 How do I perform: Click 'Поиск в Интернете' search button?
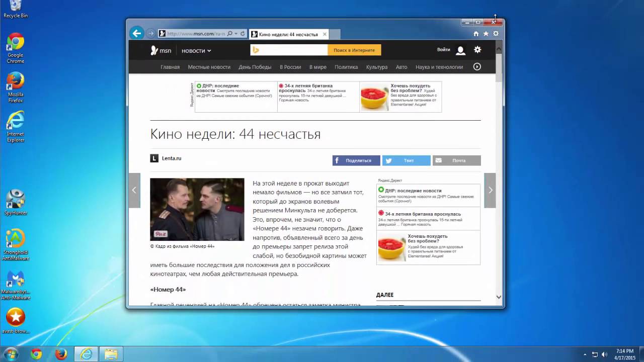click(x=354, y=50)
